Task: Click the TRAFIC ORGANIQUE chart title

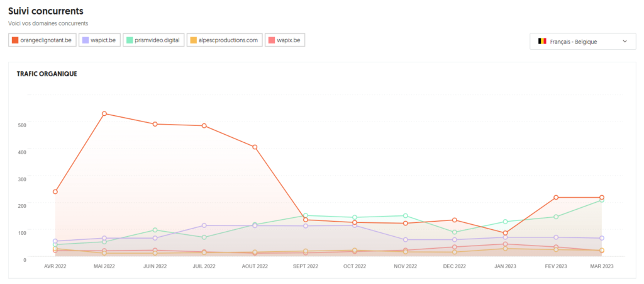Action: tap(47, 74)
